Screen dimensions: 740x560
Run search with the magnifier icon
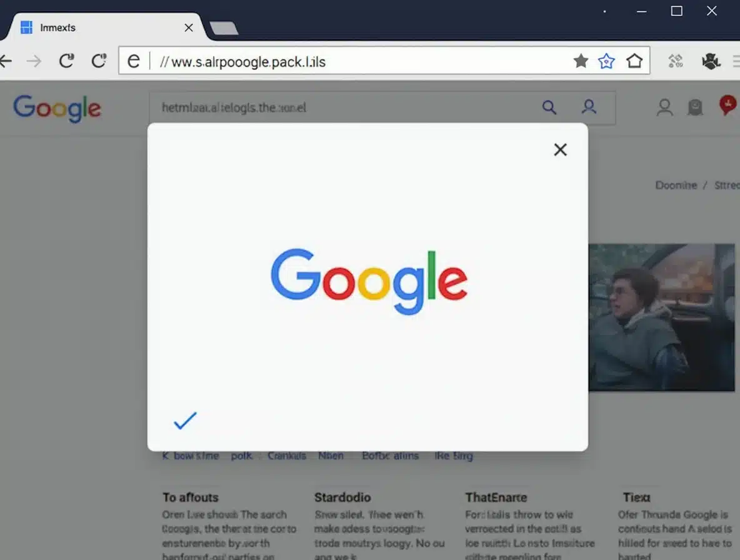click(x=549, y=107)
